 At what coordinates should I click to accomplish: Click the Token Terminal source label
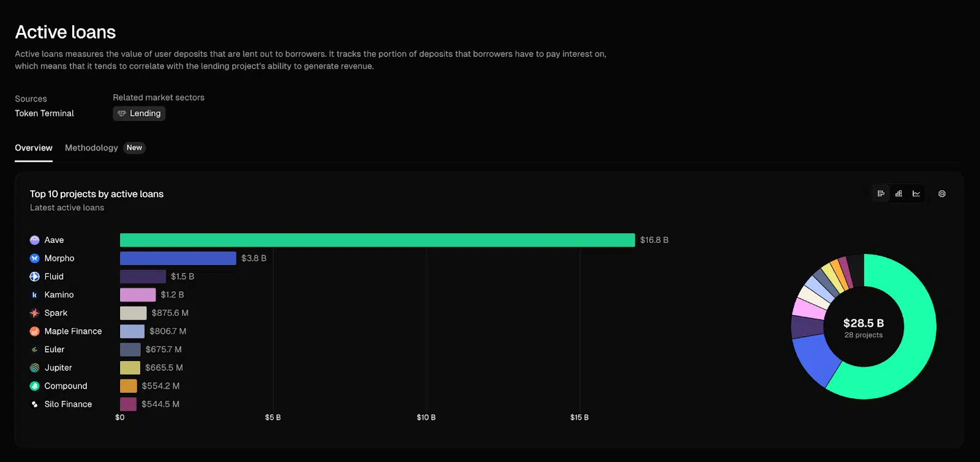point(44,114)
